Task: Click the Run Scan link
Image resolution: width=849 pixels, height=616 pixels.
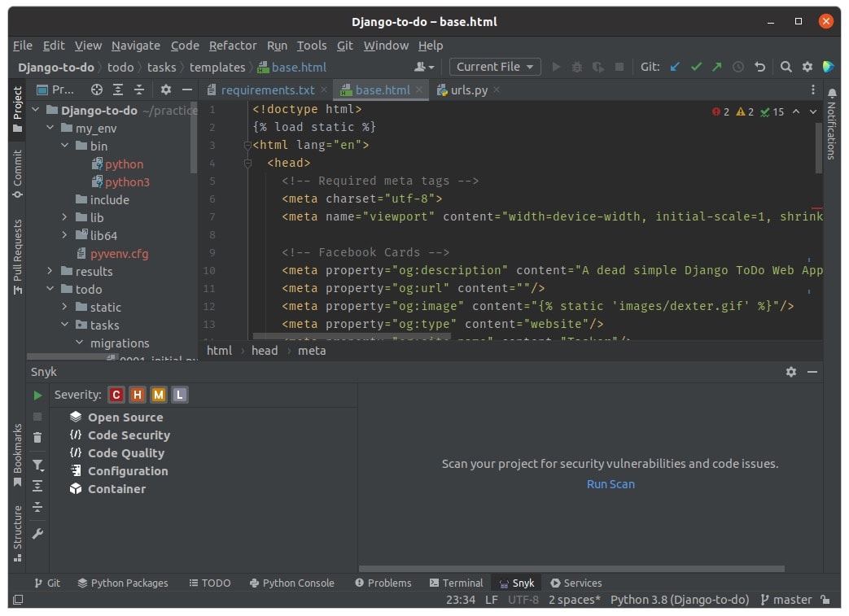Action: click(x=610, y=484)
